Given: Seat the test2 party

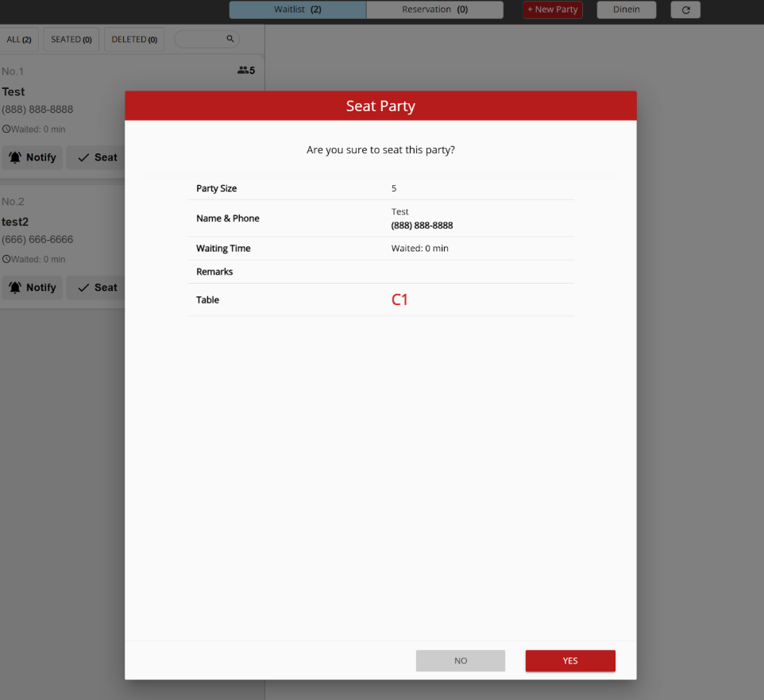Looking at the screenshot, I should coord(96,288).
